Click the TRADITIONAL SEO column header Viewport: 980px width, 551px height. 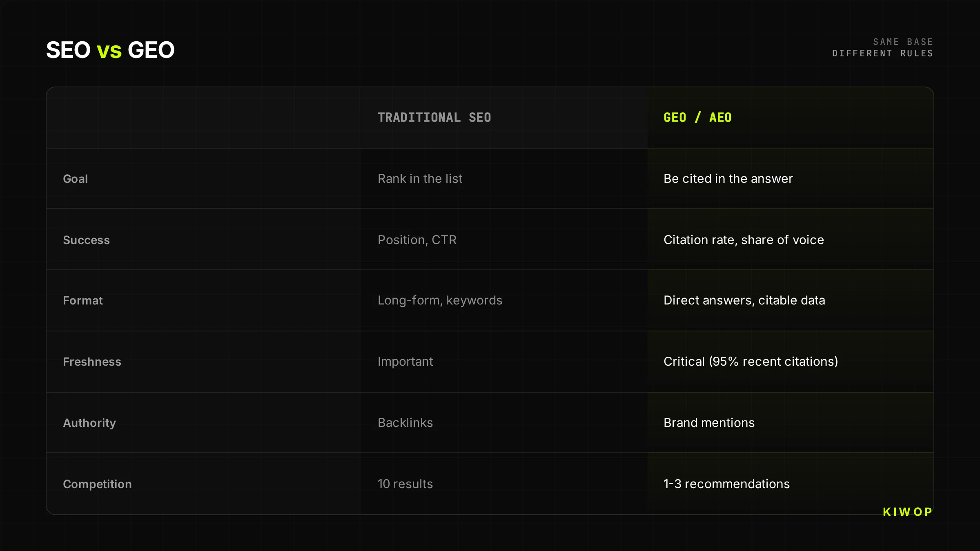coord(434,118)
